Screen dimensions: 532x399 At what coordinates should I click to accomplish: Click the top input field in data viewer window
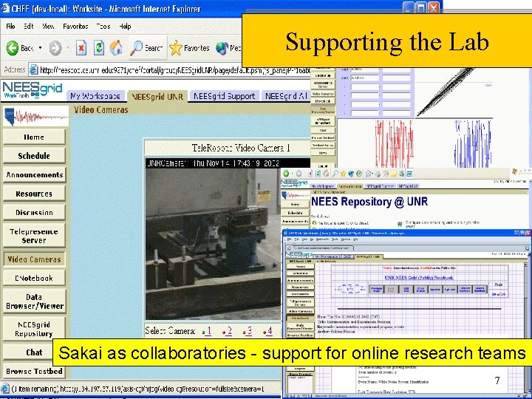click(x=365, y=69)
